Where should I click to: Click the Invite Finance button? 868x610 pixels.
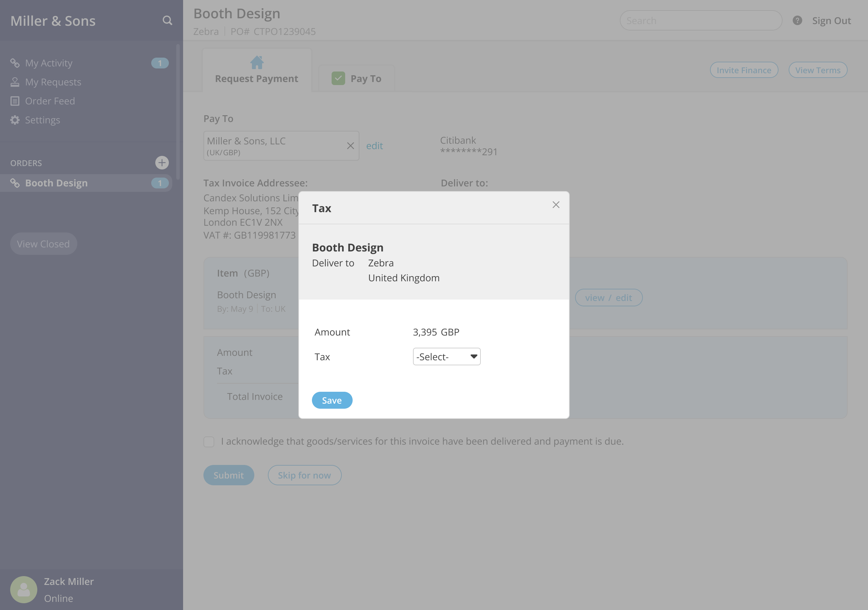743,70
